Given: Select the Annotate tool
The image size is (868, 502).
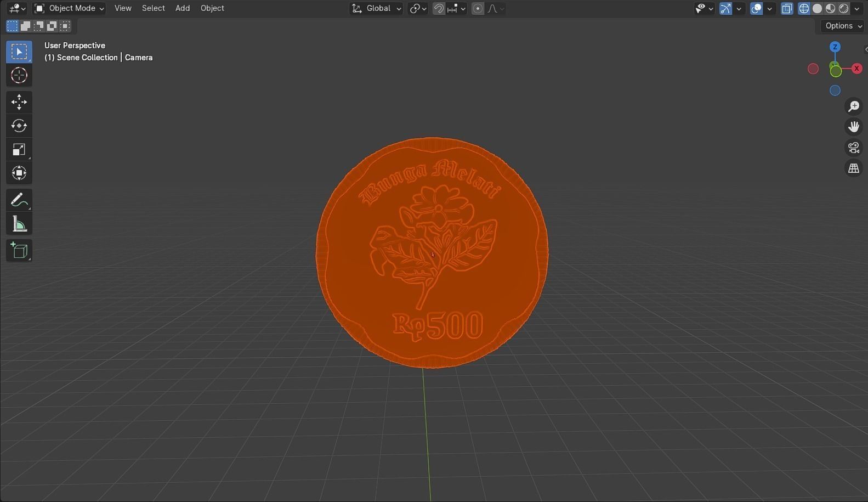Looking at the screenshot, I should point(19,200).
